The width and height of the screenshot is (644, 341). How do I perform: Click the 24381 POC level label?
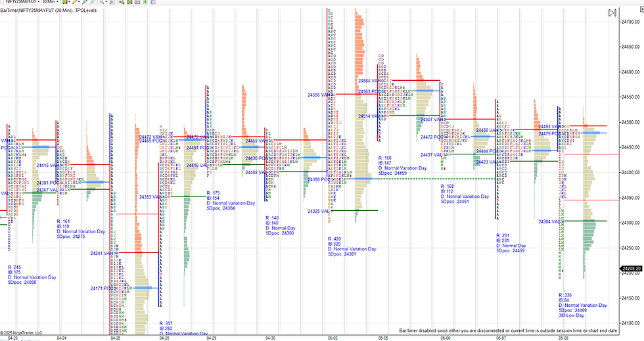pyautogui.click(x=47, y=183)
